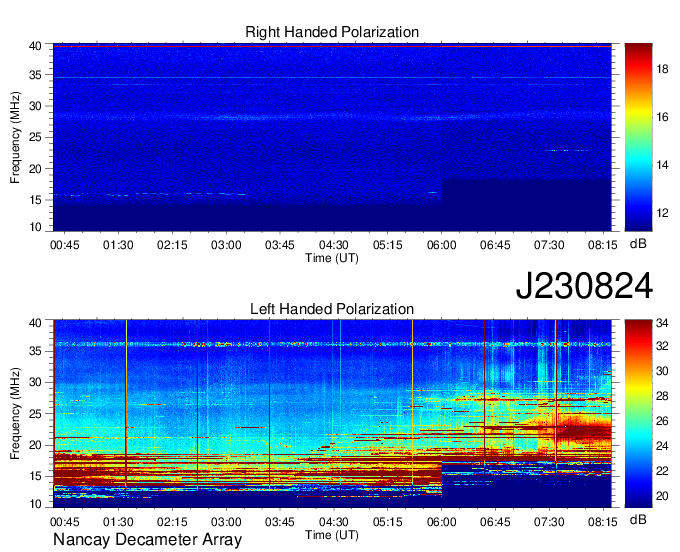
Task: Click 01:30 time tick of right-handed plot
Action: click(118, 245)
